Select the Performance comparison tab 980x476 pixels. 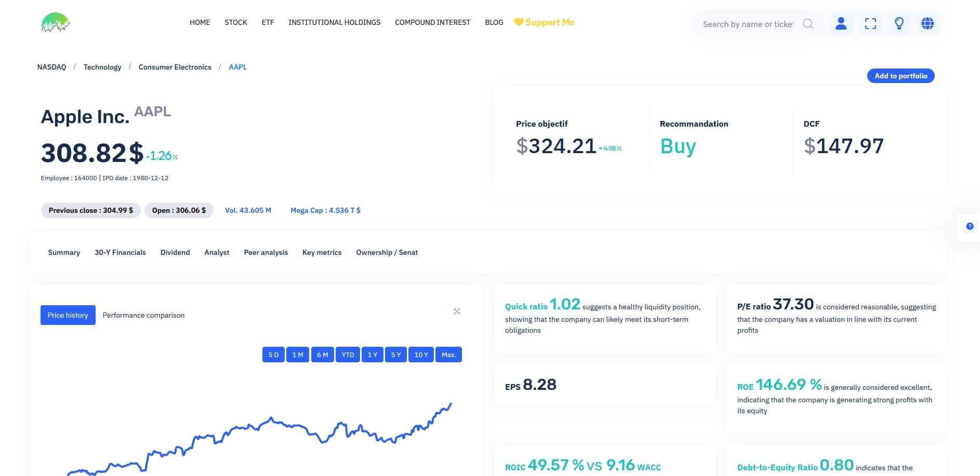coord(143,315)
